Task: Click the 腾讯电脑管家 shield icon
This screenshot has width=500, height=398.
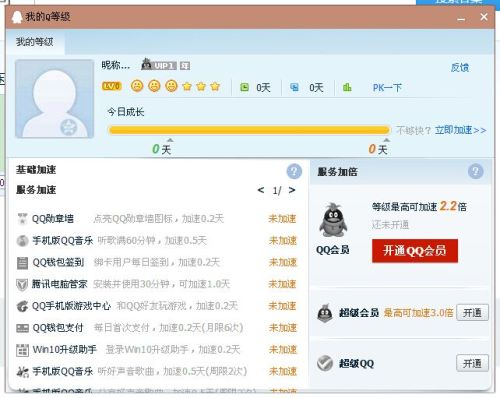Action: 22,285
